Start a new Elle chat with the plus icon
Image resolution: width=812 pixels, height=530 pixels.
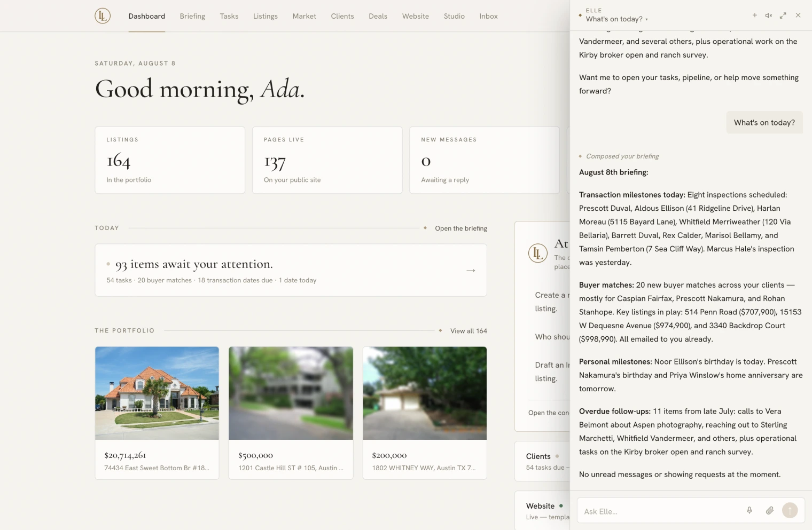tap(755, 15)
